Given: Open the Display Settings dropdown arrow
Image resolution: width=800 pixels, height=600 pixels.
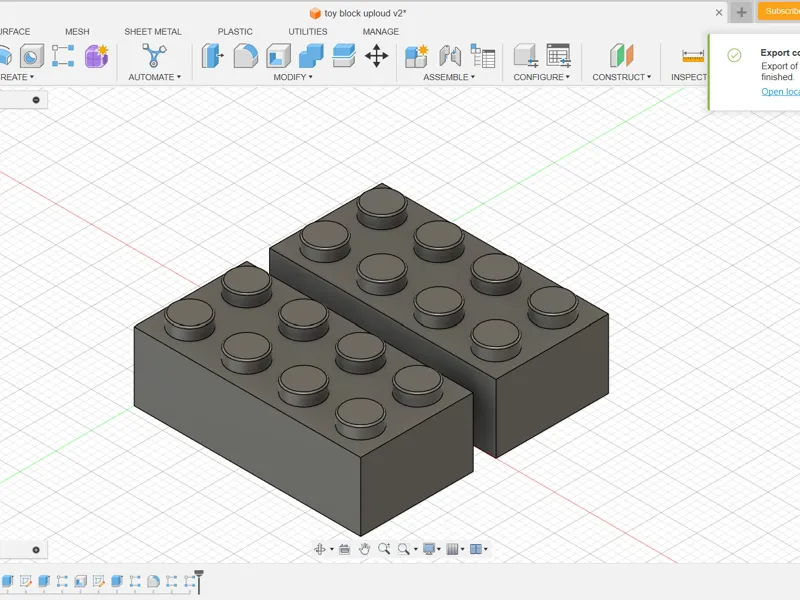Looking at the screenshot, I should 439,549.
